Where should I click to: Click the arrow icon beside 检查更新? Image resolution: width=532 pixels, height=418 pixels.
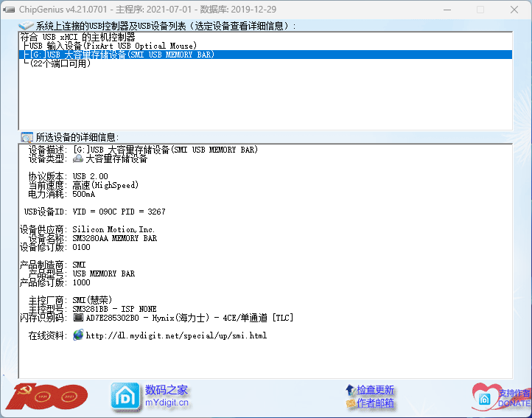click(x=351, y=390)
